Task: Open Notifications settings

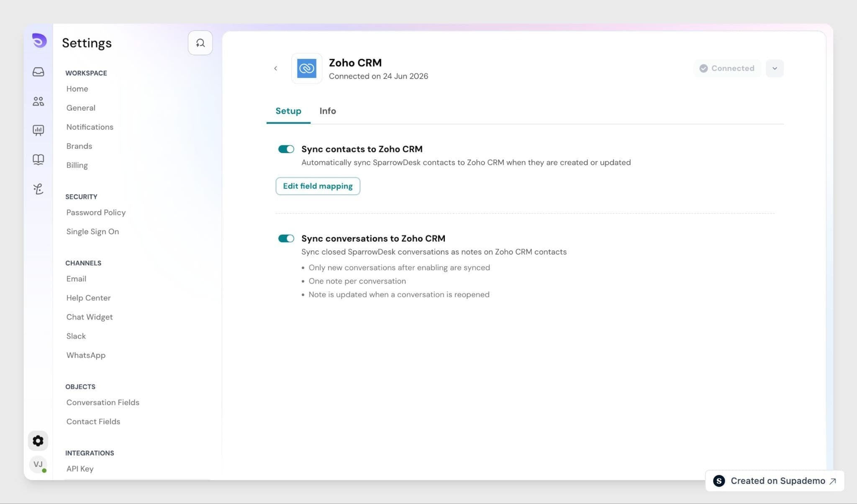Action: [90, 127]
